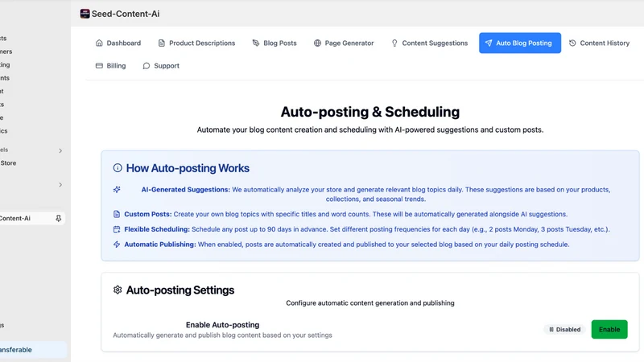This screenshot has height=362, width=644.
Task: Click the pin icon next to Content-Ai in sidebar
Action: [x=58, y=218]
